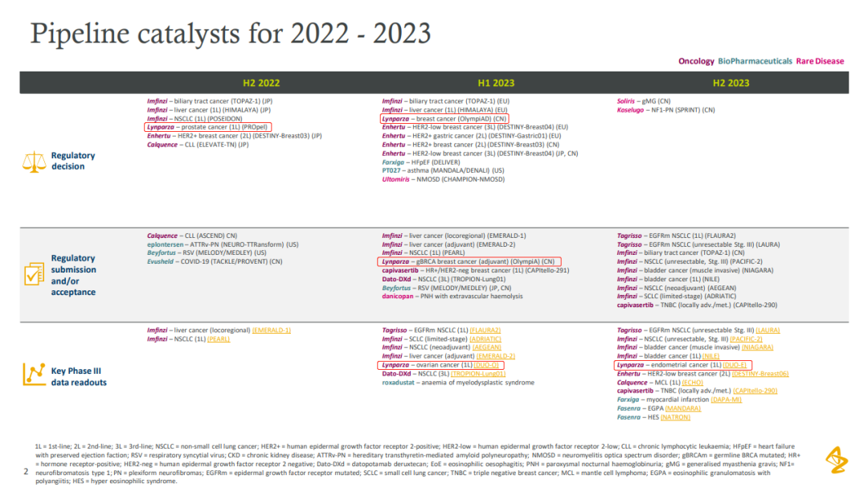Select the Enhertu – HER2+ gastric cancer line

pos(471,136)
